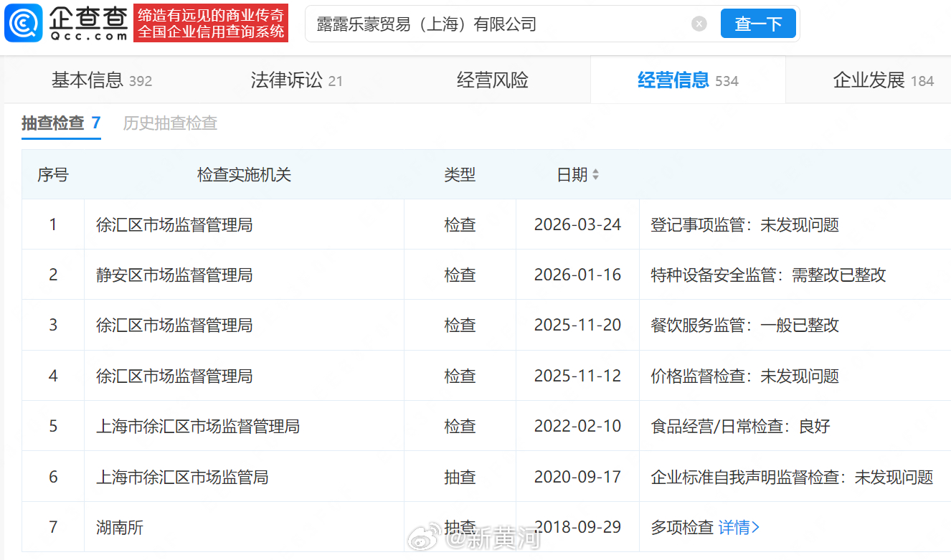Select the 经营信息 tab
The image size is (951, 560).
[688, 80]
